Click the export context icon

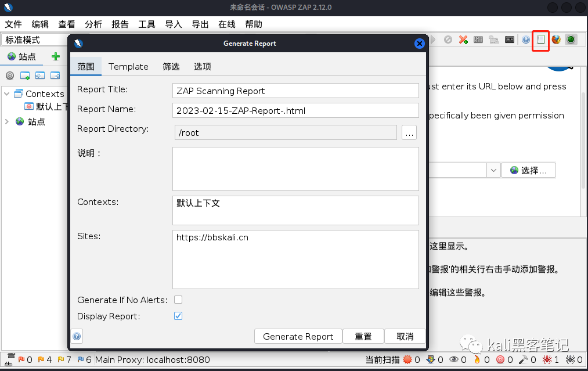[55, 75]
